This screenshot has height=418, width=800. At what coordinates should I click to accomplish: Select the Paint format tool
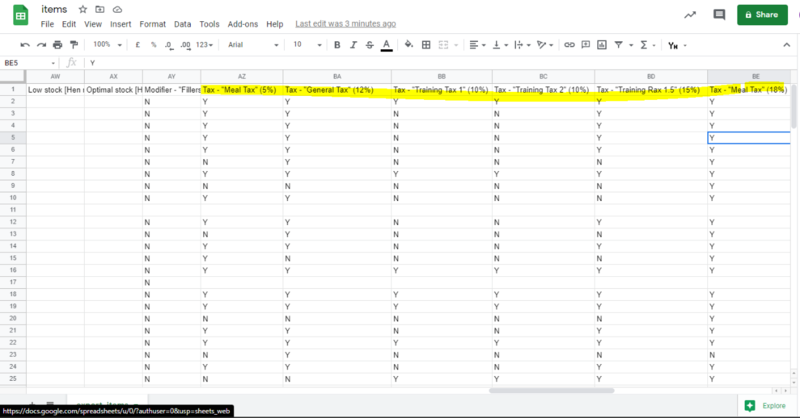tap(73, 44)
